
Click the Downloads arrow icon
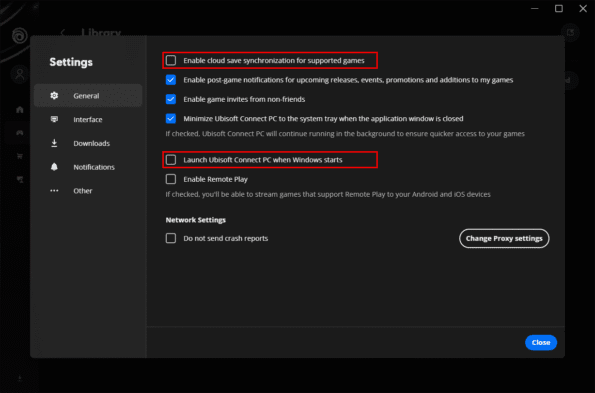coord(54,143)
